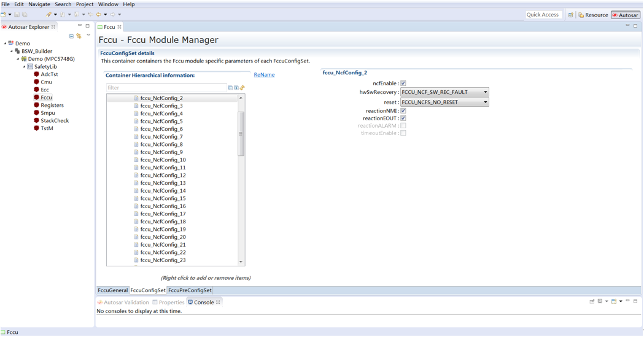Image resolution: width=644 pixels, height=340 pixels.
Task: Close the Console view tab
Action: [x=218, y=302]
